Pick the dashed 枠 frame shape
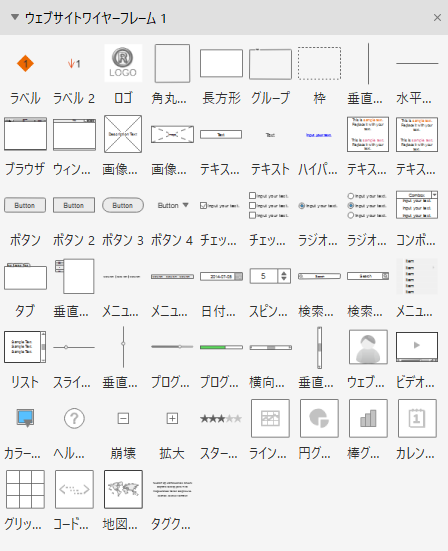This screenshot has height=551, width=448. (x=319, y=63)
